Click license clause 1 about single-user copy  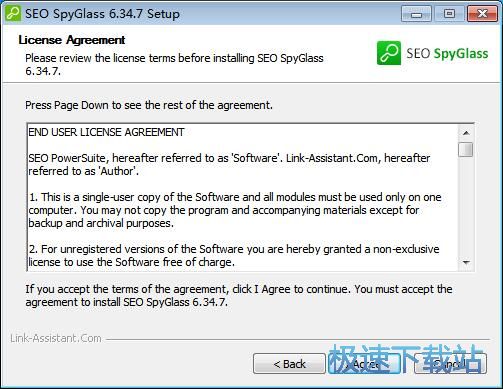tap(235, 210)
